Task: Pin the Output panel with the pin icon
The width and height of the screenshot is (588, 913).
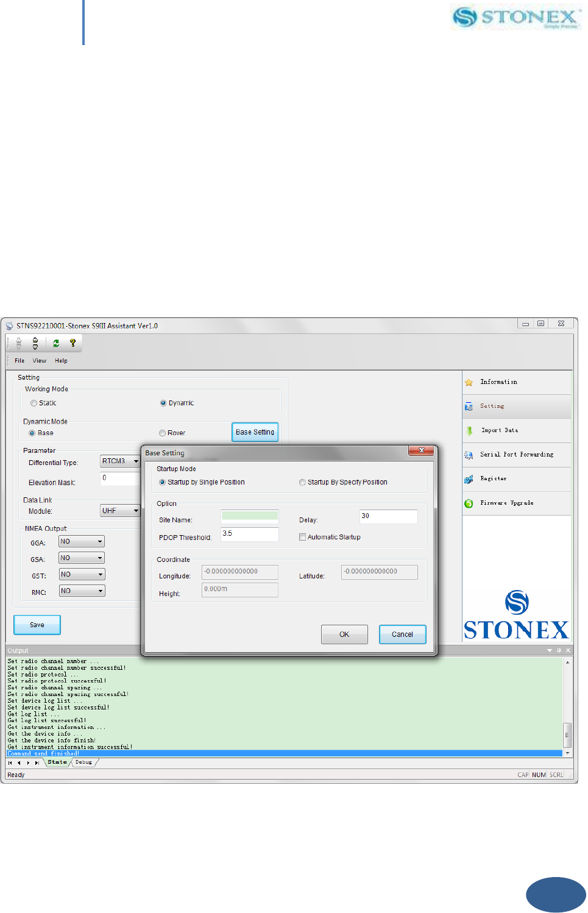Action: (x=559, y=650)
